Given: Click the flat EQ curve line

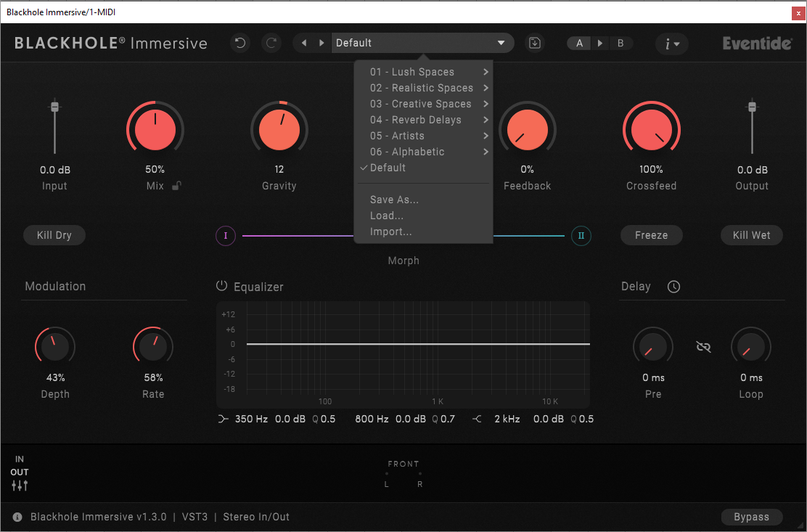Looking at the screenshot, I should [418, 344].
